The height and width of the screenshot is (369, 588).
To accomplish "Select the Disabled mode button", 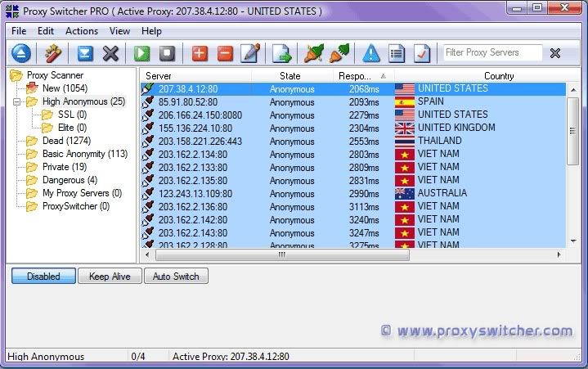I will tap(43, 276).
